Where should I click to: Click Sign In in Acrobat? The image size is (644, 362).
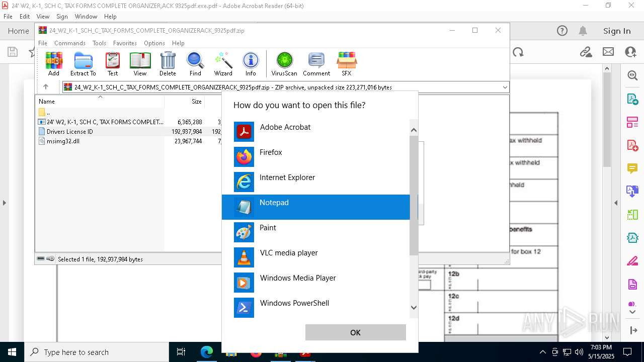pyautogui.click(x=617, y=31)
